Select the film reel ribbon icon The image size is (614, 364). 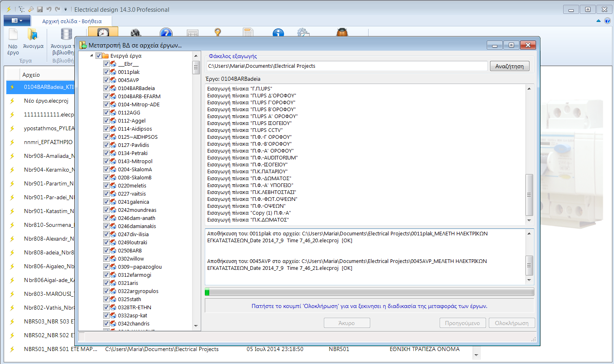coord(136,33)
